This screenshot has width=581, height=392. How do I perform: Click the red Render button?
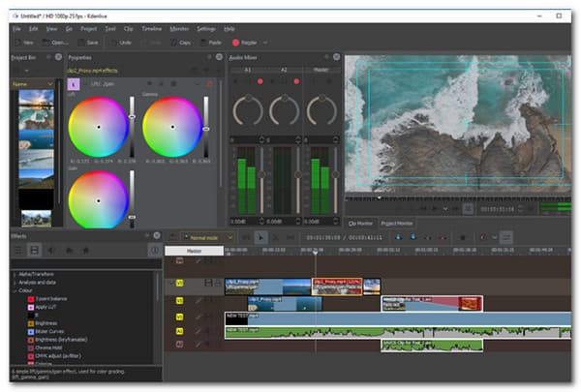[x=245, y=43]
